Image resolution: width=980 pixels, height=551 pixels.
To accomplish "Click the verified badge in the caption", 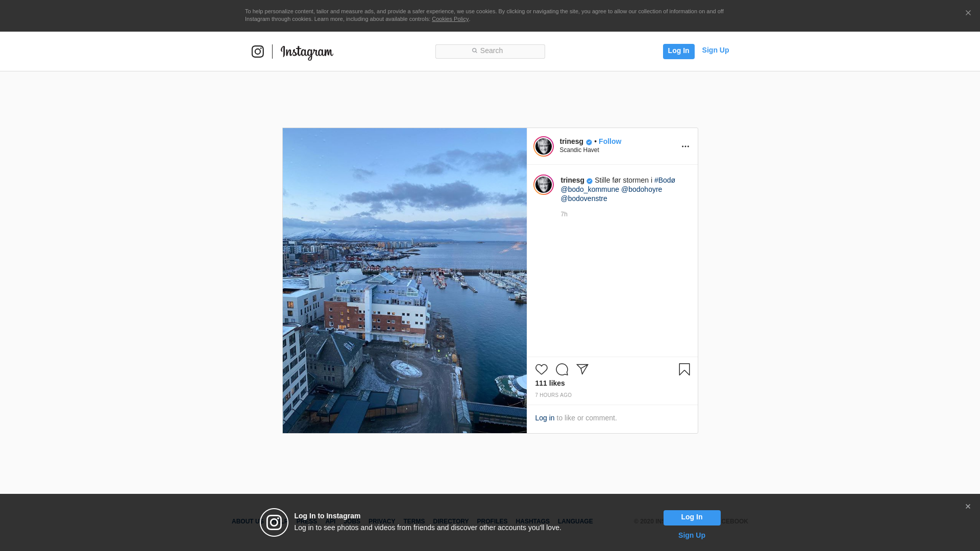I will click(x=590, y=181).
